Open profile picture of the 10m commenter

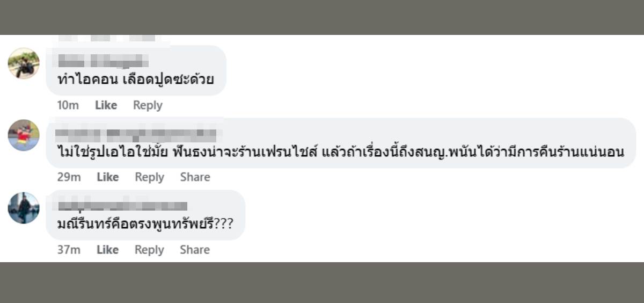coord(24,63)
